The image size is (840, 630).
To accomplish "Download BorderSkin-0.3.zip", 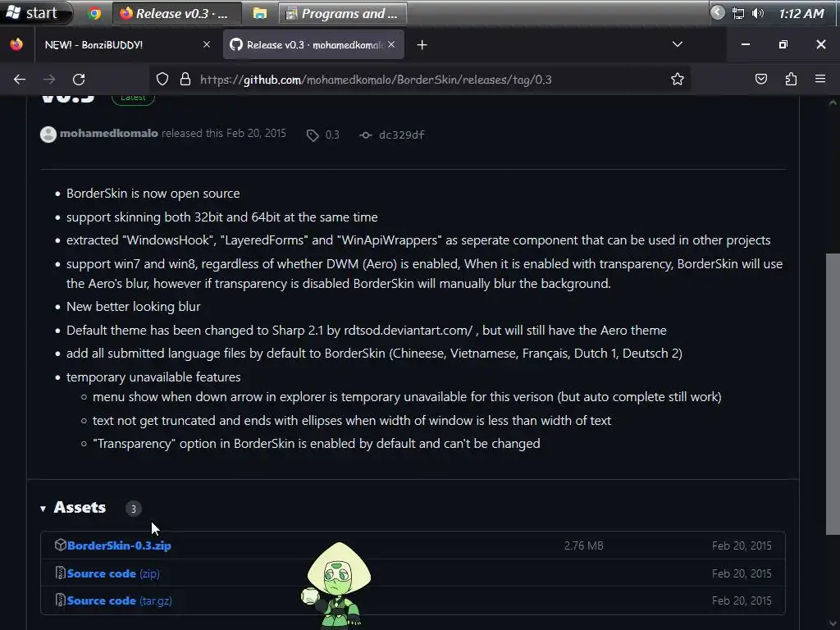I will pos(120,546).
